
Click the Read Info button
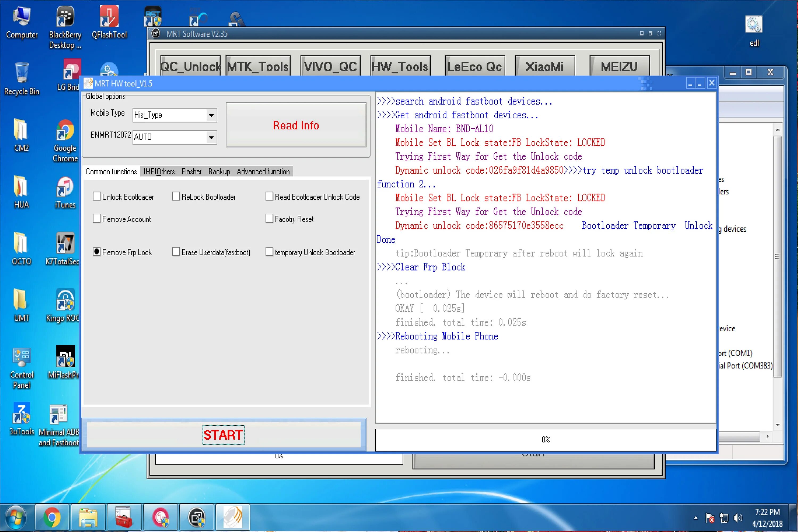pos(296,125)
